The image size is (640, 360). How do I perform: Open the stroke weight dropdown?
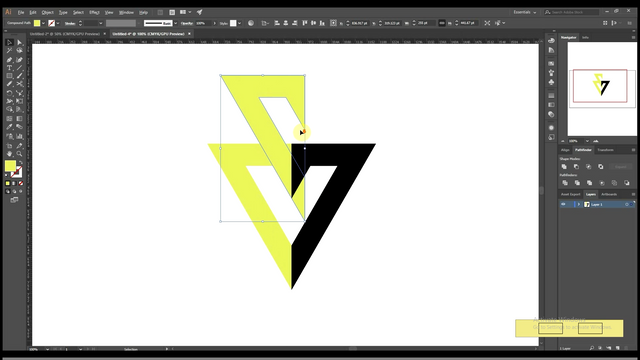tap(100, 23)
